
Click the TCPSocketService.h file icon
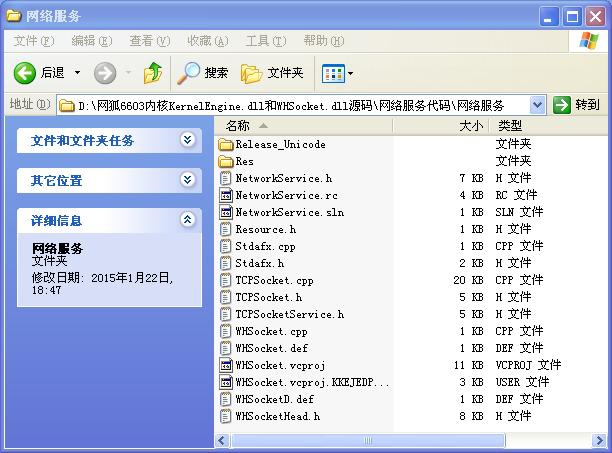tap(226, 314)
